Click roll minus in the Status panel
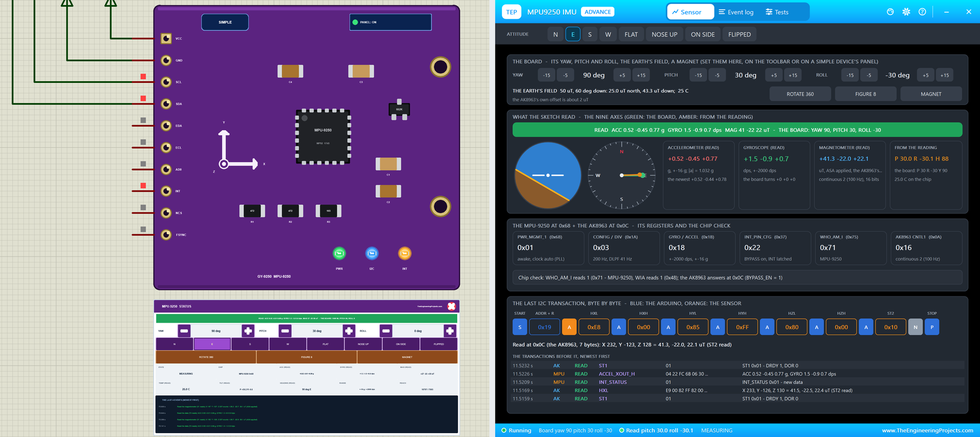 pyautogui.click(x=386, y=331)
